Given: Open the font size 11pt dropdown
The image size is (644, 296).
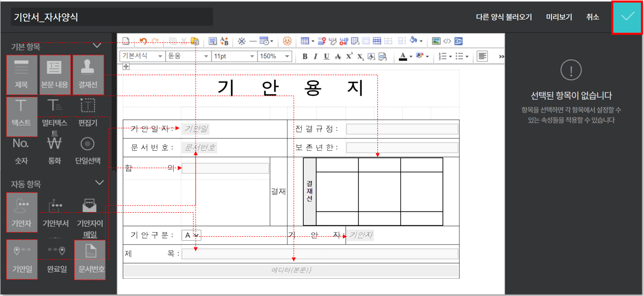Looking at the screenshot, I should pos(233,56).
